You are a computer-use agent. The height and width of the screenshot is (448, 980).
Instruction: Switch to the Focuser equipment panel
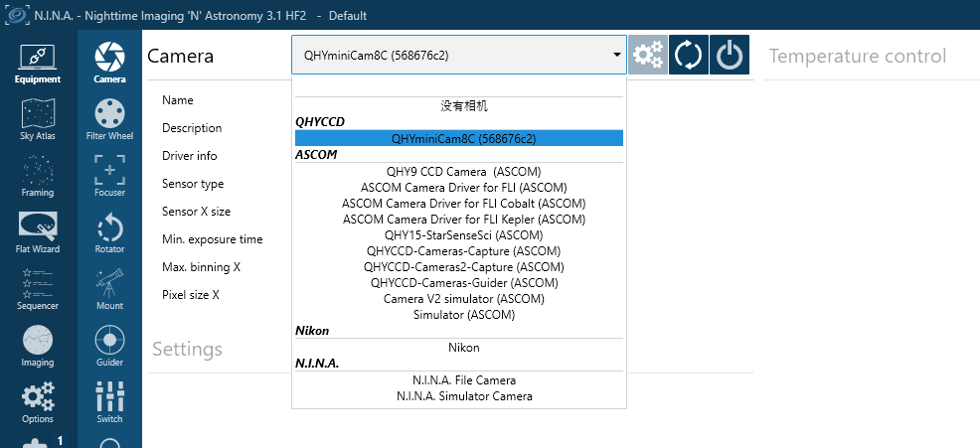click(109, 176)
